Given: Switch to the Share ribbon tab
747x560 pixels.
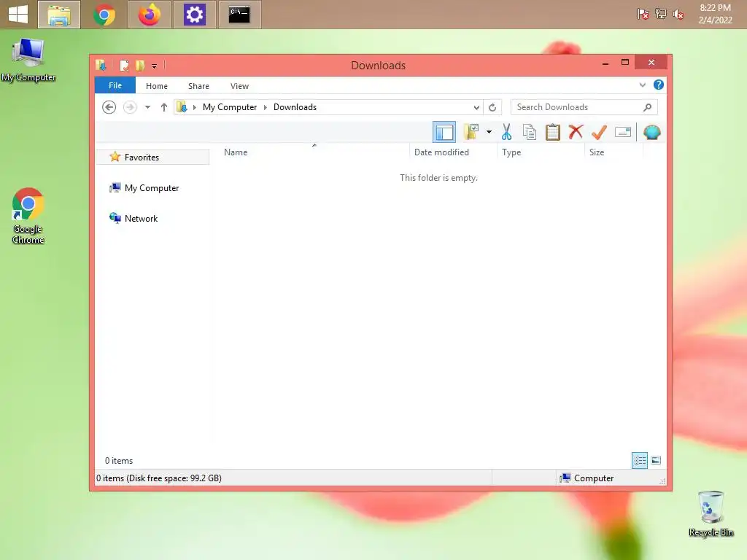Looking at the screenshot, I should click(198, 86).
